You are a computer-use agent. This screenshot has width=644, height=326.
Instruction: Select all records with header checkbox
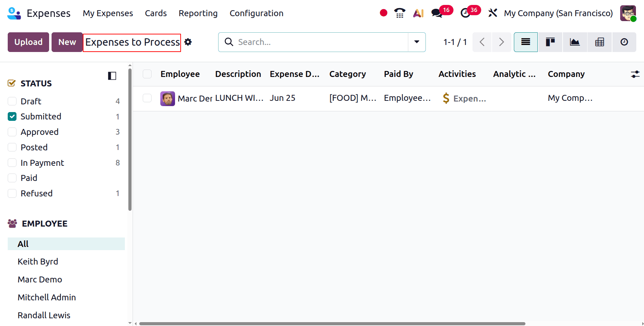[147, 74]
